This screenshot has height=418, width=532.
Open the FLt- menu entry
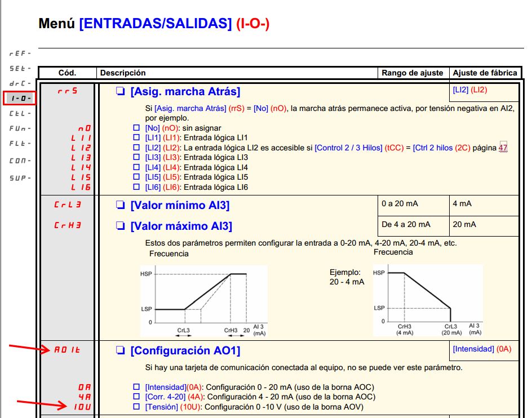click(x=20, y=144)
